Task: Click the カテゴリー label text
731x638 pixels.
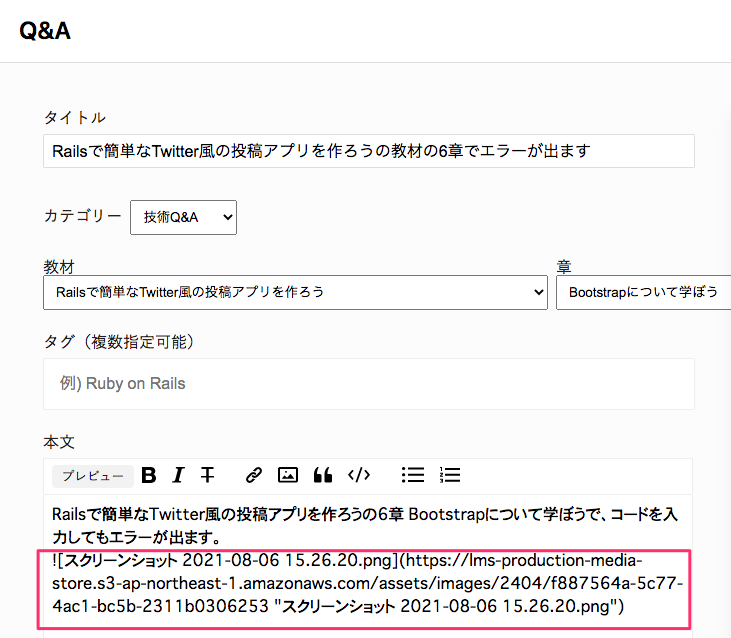Action: [x=83, y=216]
